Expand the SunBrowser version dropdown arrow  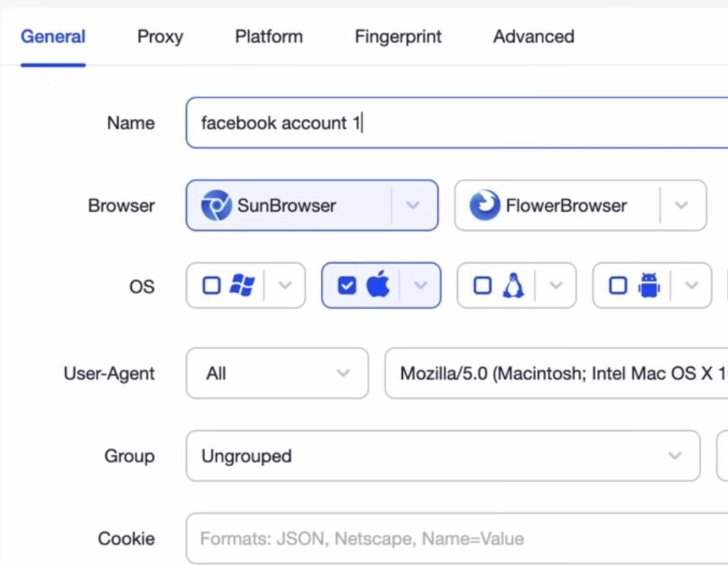(x=413, y=205)
